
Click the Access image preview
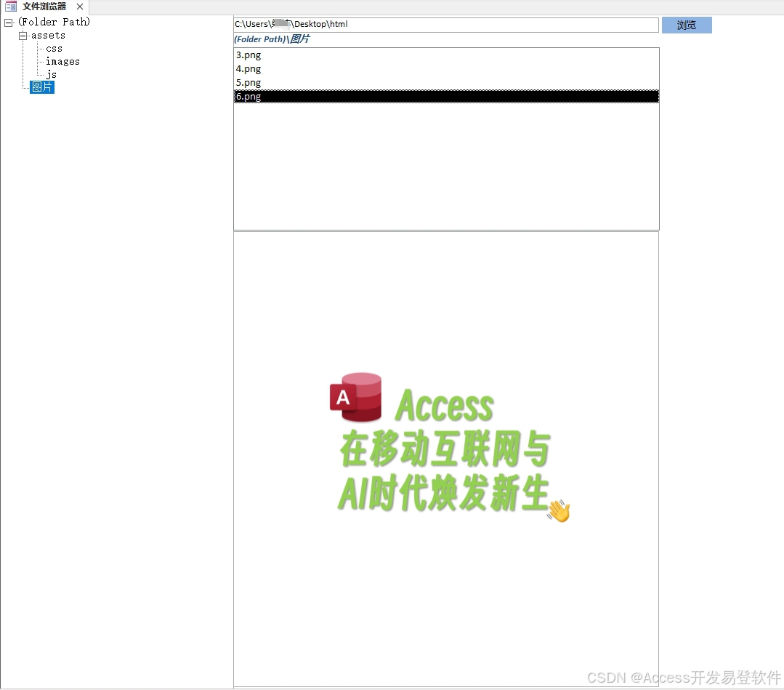pyautogui.click(x=446, y=459)
